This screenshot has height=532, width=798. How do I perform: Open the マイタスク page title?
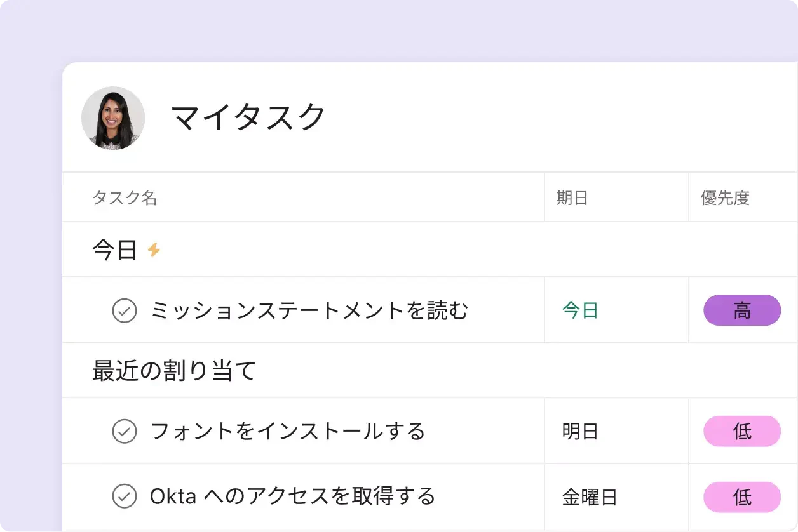point(248,117)
